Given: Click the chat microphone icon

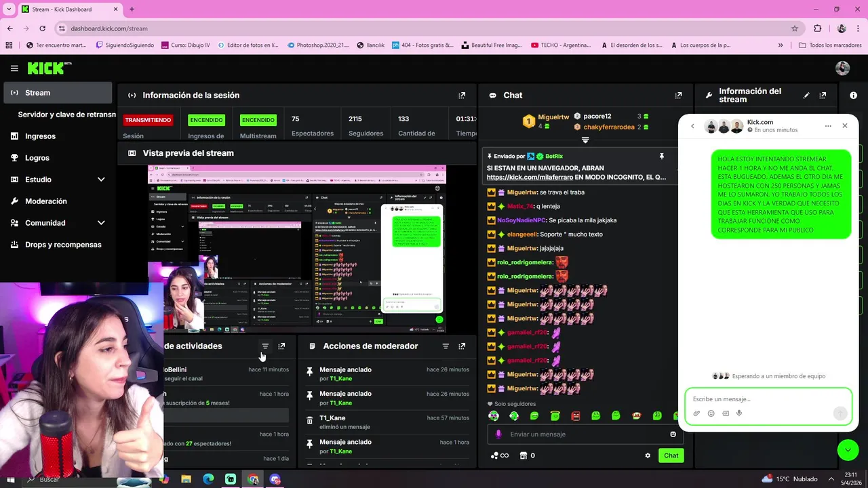Looking at the screenshot, I should pos(498,434).
